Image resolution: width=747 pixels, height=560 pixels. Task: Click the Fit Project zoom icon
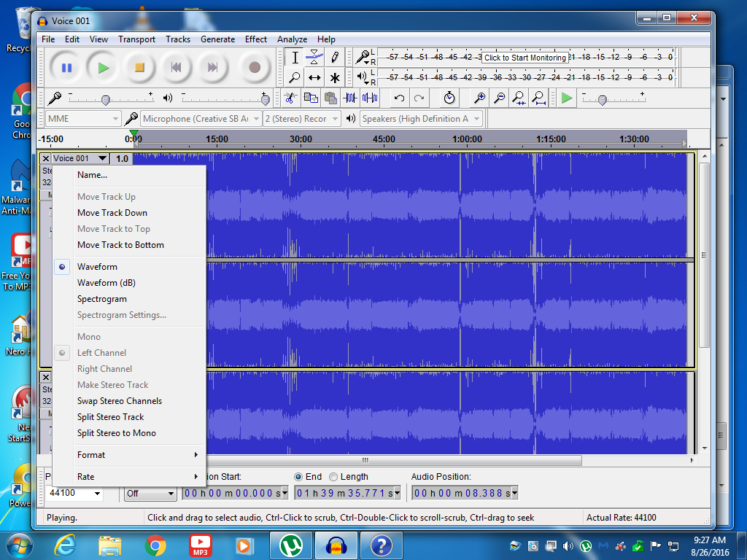539,98
